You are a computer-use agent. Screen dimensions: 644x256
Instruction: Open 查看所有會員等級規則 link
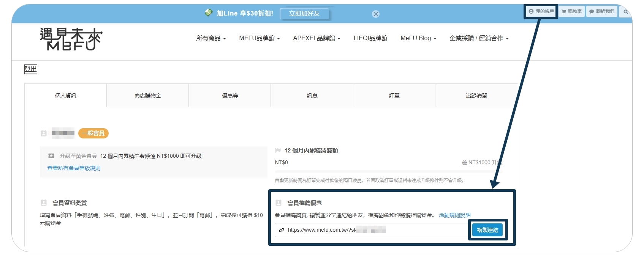pyautogui.click(x=74, y=168)
